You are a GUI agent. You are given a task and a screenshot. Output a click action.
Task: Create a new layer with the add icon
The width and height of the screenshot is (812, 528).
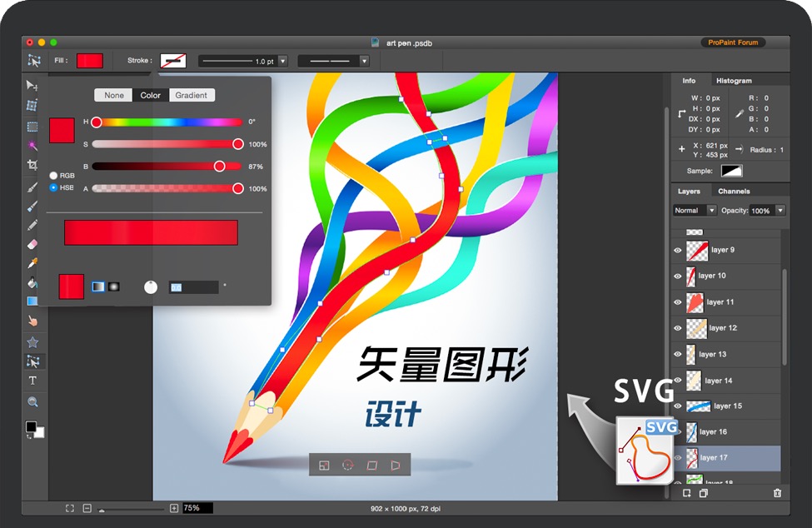687,493
